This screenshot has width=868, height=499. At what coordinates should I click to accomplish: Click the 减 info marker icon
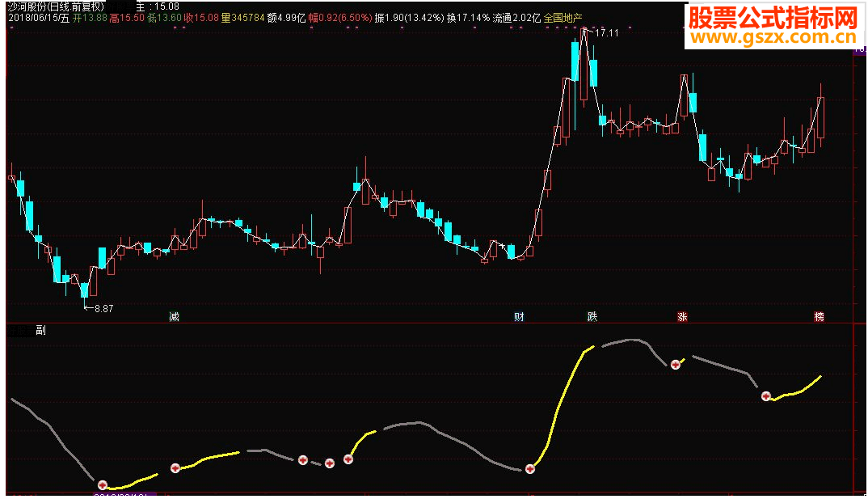[x=175, y=317]
